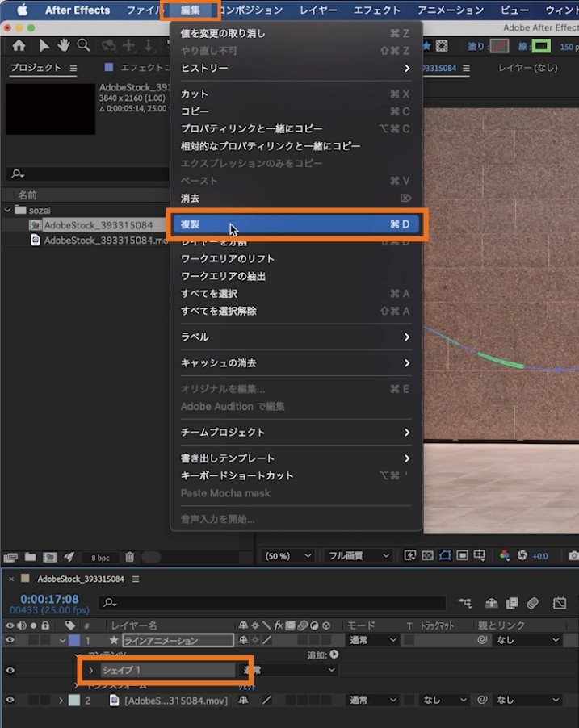This screenshot has width=579, height=728.
Task: Click the graph editor icon in timeline
Action: click(560, 603)
